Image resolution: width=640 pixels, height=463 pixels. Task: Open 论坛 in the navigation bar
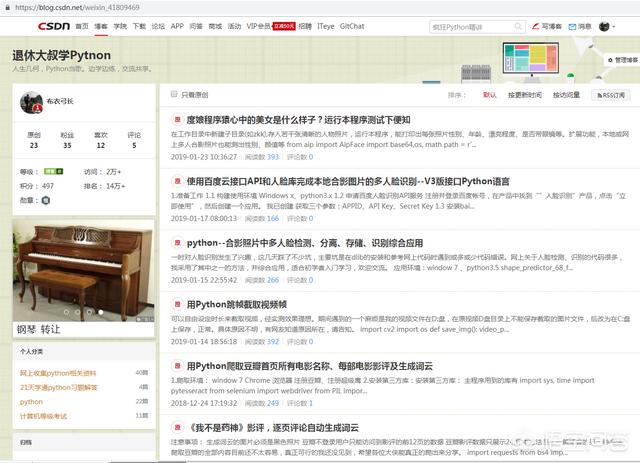point(158,26)
